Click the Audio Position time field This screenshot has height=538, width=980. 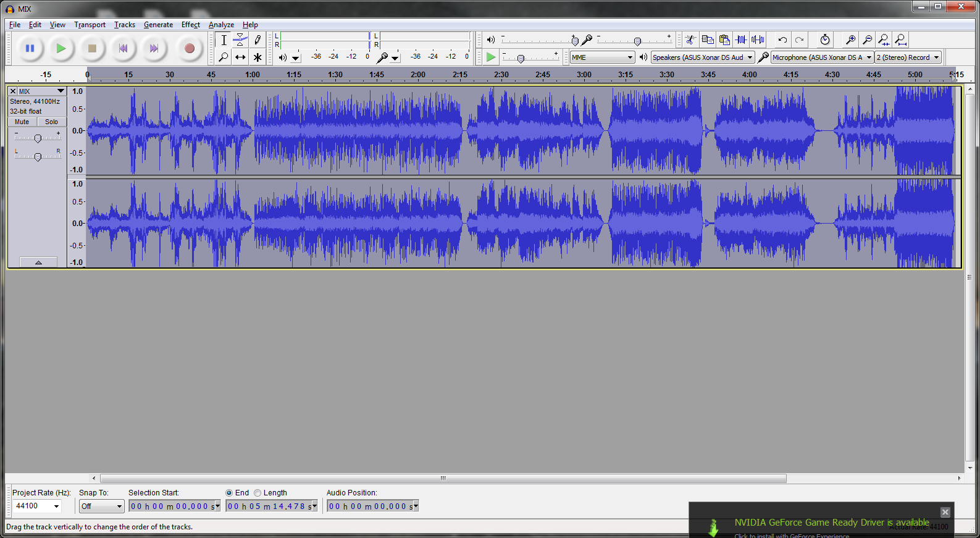coord(373,506)
